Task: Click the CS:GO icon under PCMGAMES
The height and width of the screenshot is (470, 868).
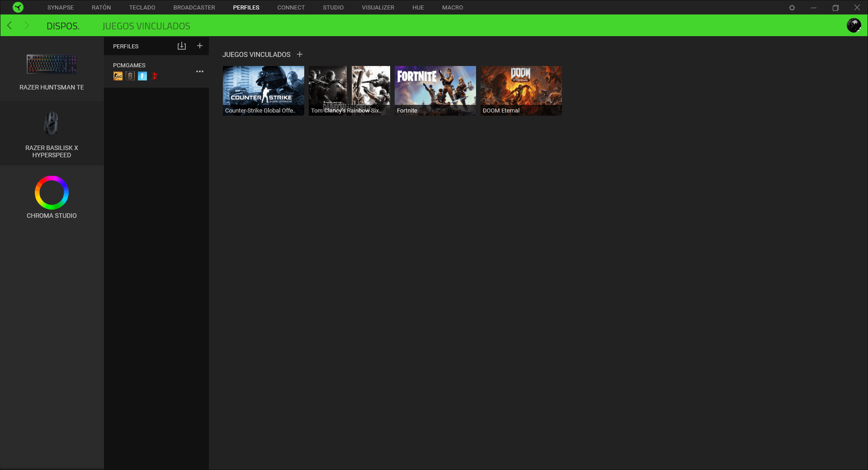Action: [x=118, y=76]
